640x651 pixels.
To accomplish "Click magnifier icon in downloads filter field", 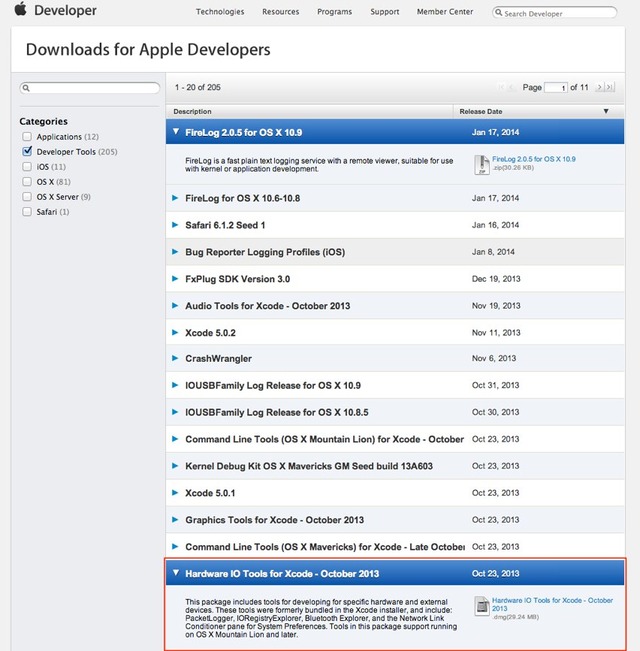I will tap(26, 88).
